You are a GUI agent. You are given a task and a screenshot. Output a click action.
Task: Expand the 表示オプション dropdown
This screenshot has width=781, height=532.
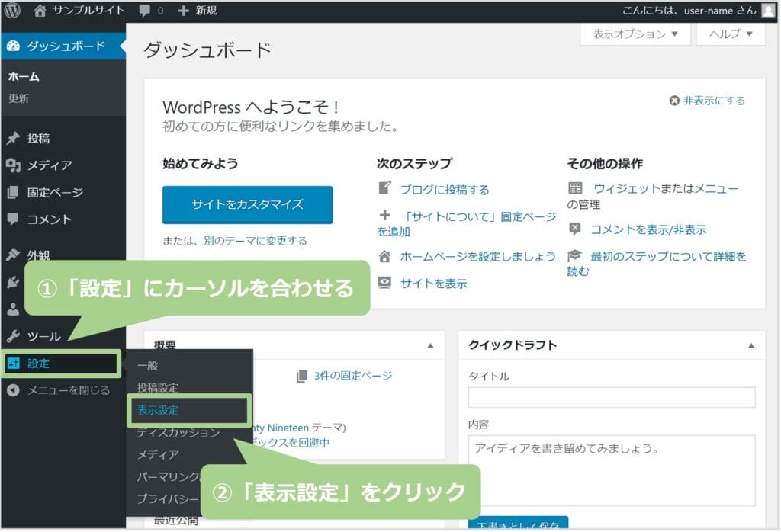(x=635, y=34)
